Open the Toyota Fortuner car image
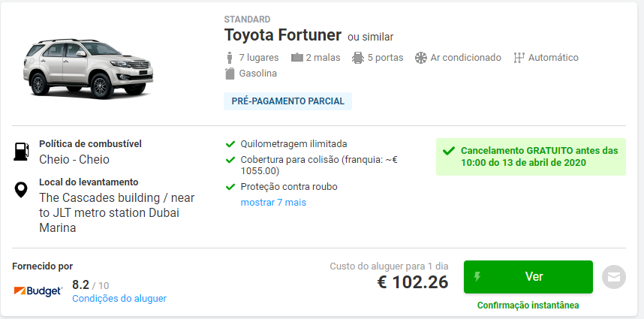This screenshot has height=319, width=644. 88,68
